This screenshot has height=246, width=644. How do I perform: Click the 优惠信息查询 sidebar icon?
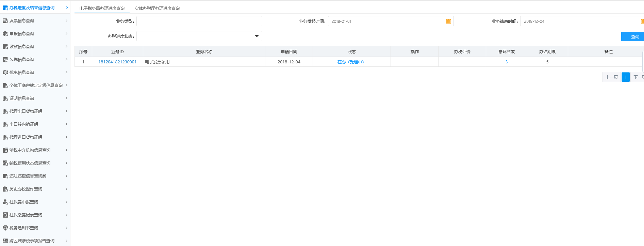5,73
